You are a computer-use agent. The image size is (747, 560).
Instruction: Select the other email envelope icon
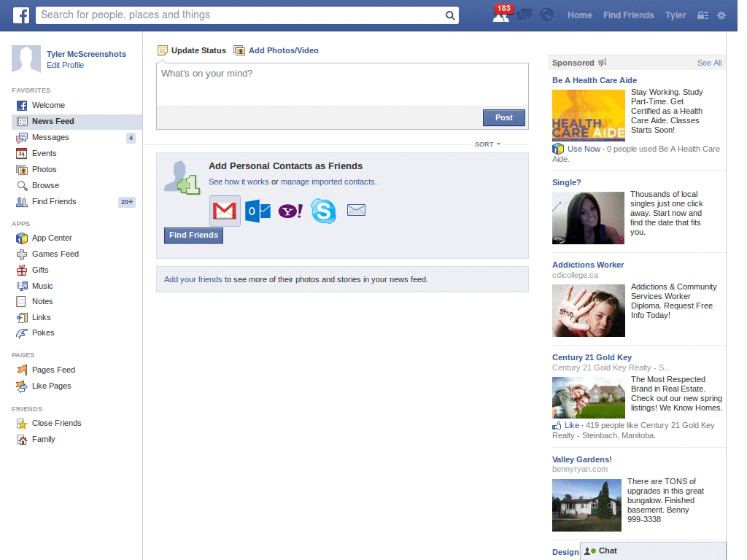coord(356,210)
